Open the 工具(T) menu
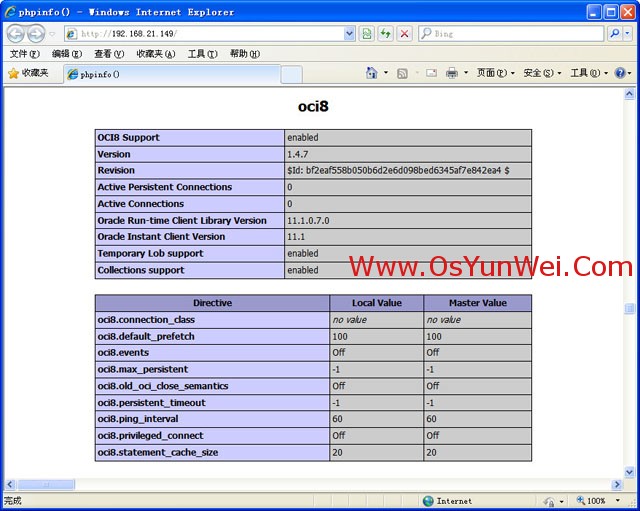The image size is (640, 511). point(202,54)
